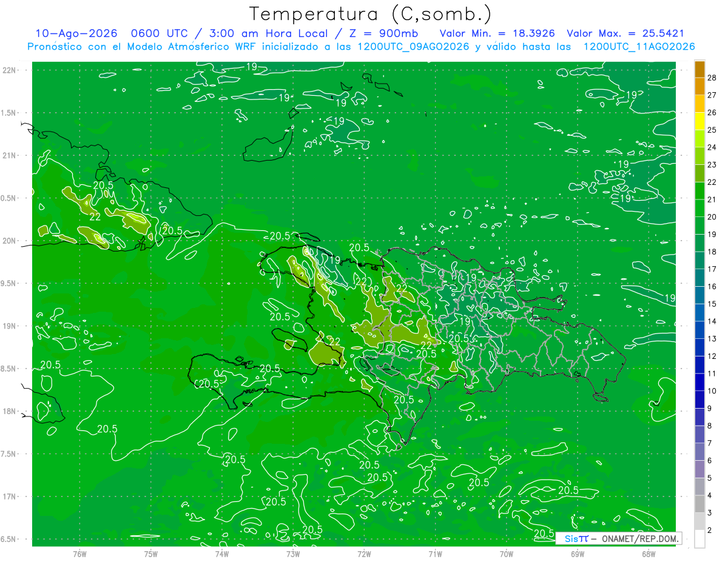The image size is (728, 562).
Task: Pick the teal swatch between legend values 16 and 17
Action: tap(699, 278)
